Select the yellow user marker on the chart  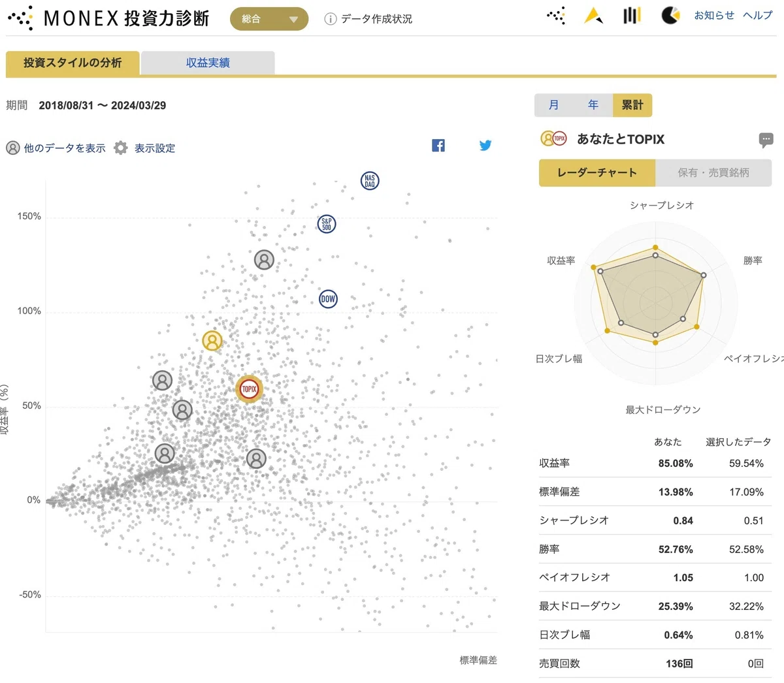(212, 340)
